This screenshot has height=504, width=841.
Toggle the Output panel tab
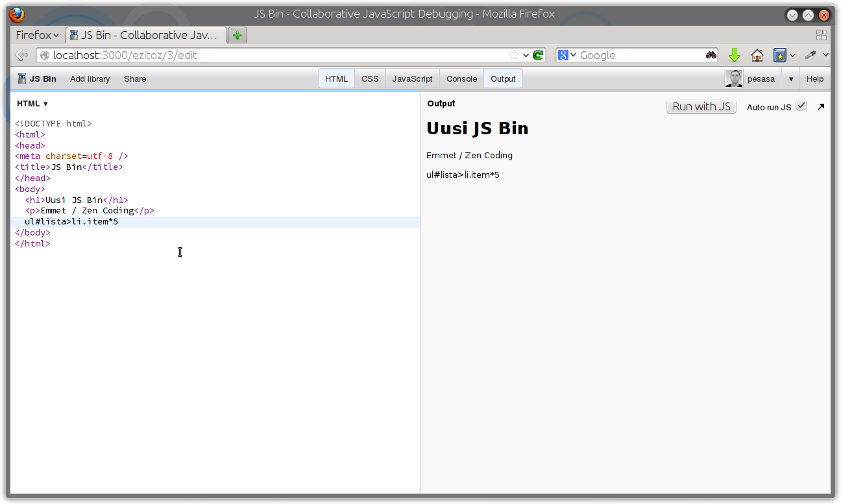pos(503,79)
